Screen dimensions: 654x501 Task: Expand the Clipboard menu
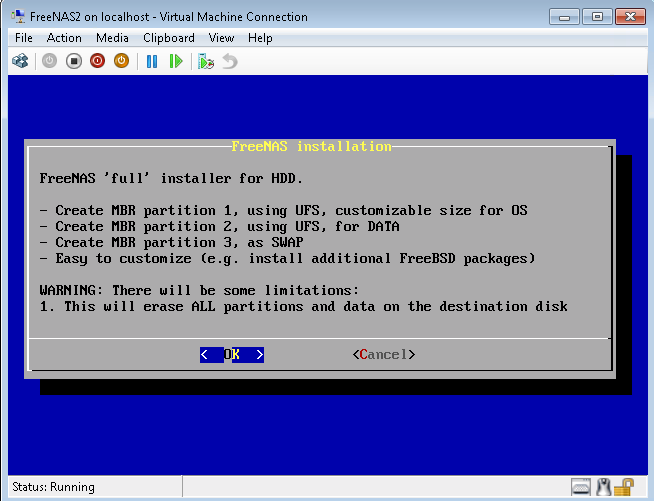pos(168,38)
